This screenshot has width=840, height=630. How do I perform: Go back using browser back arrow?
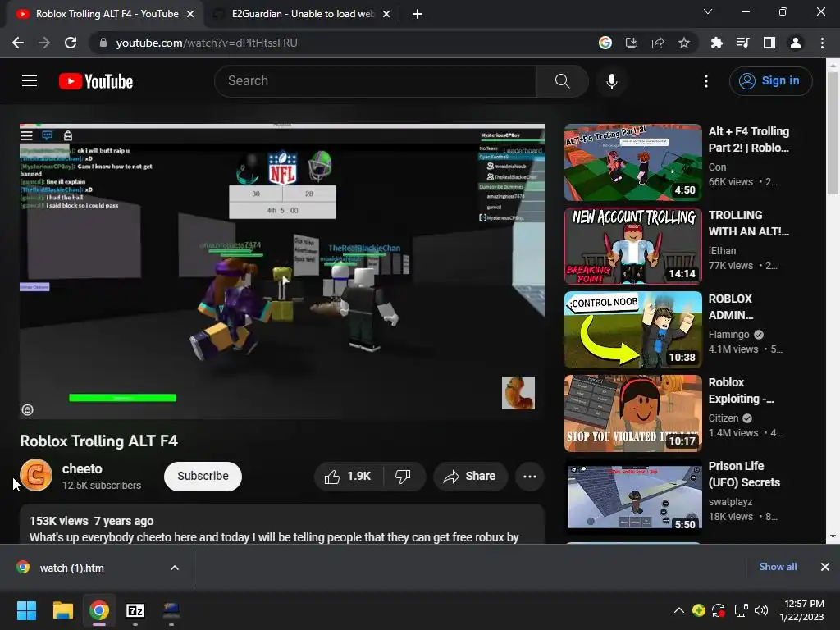point(18,43)
